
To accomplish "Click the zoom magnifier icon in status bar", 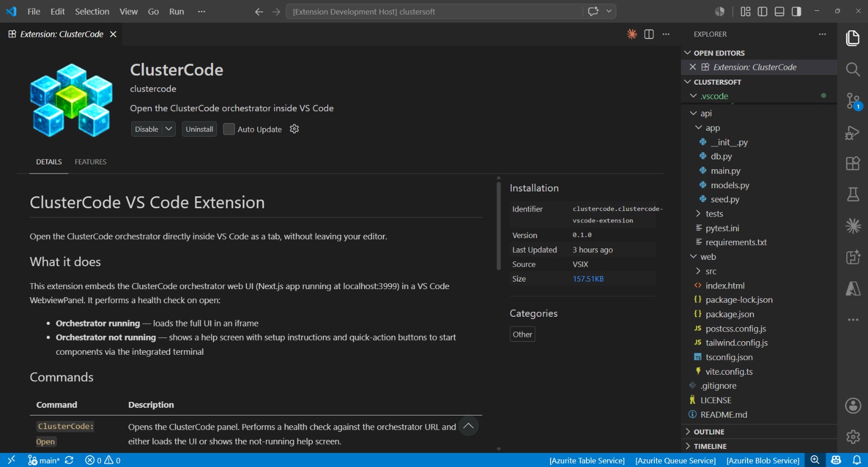I will (x=815, y=460).
